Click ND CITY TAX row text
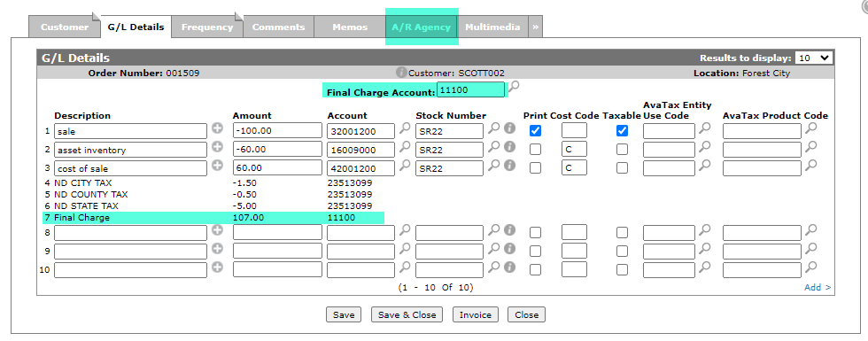This screenshot has width=868, height=341. (83, 182)
